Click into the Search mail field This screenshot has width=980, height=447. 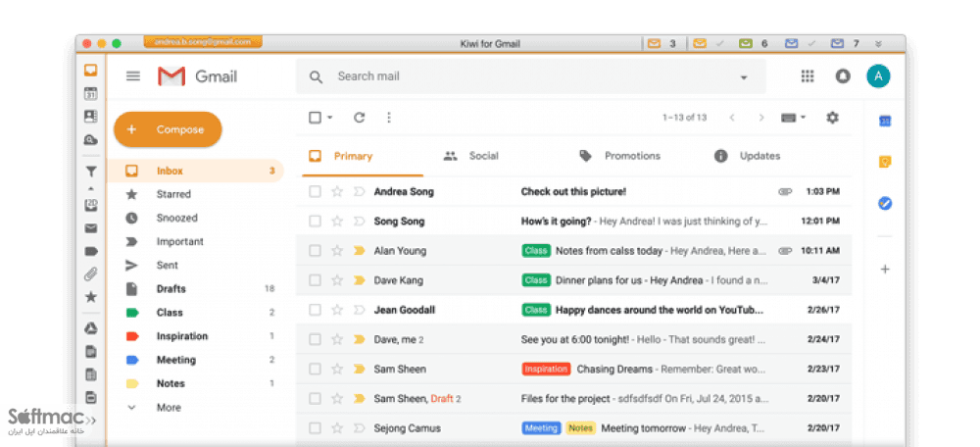(531, 76)
